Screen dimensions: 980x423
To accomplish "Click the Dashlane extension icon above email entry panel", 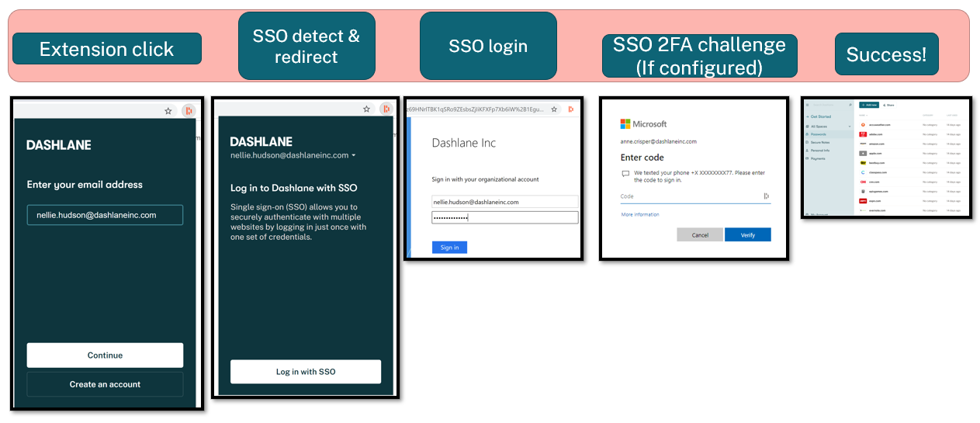I will click(x=188, y=110).
